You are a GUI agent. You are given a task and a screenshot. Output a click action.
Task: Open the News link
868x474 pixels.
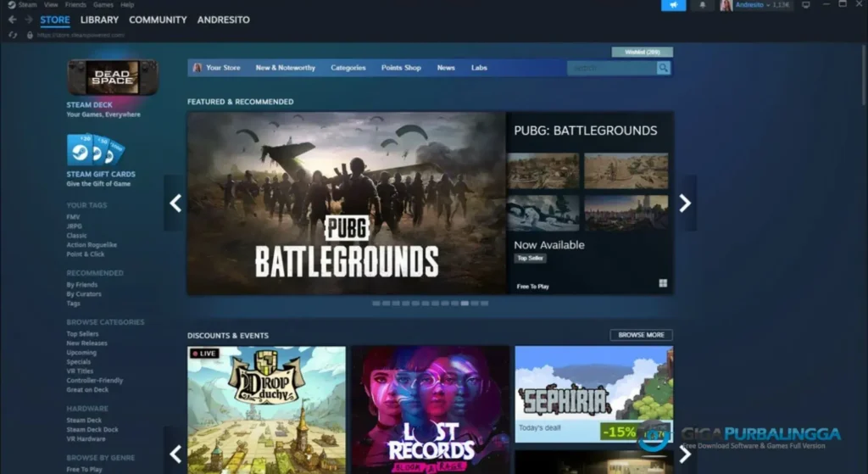click(446, 68)
